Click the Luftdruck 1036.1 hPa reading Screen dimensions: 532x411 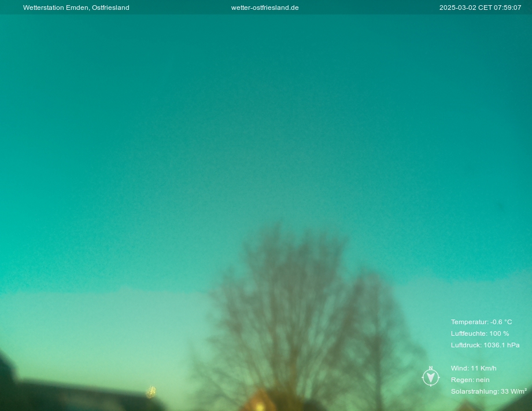pos(485,345)
